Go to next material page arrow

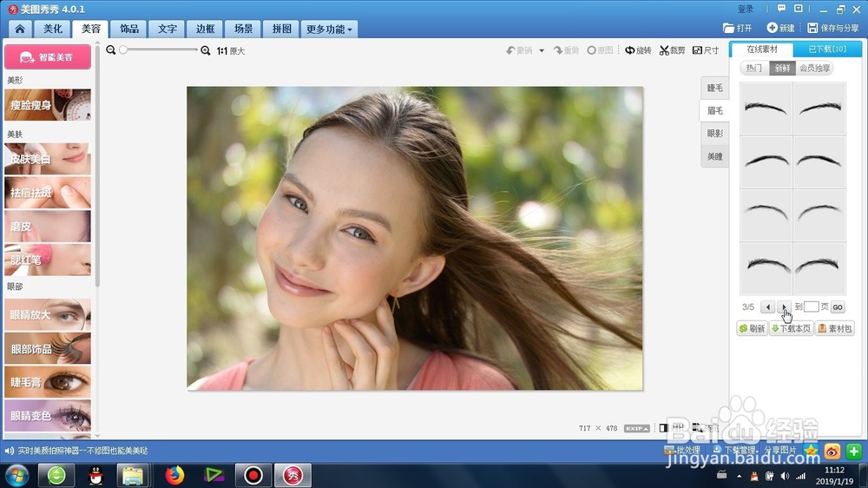click(784, 307)
